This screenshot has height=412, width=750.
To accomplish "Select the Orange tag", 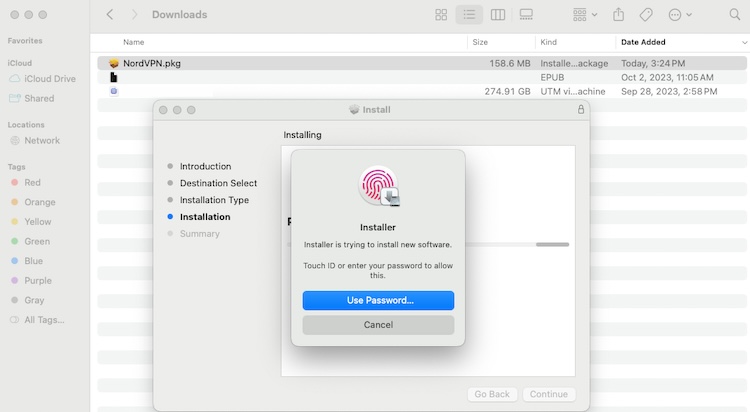I will pyautogui.click(x=34, y=202).
